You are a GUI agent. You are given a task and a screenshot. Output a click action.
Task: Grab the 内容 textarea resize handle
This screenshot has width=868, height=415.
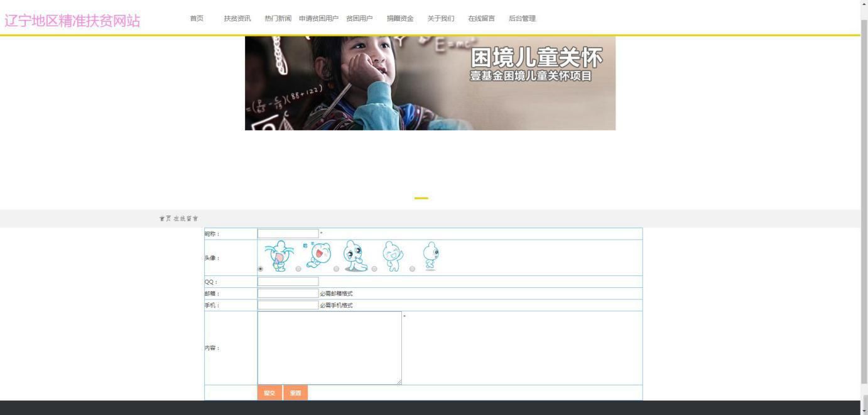(399, 382)
